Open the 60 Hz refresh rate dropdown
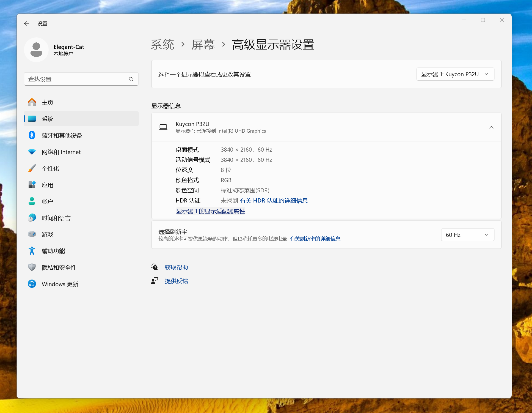Screen dimensions: 532x413 tap(467, 235)
